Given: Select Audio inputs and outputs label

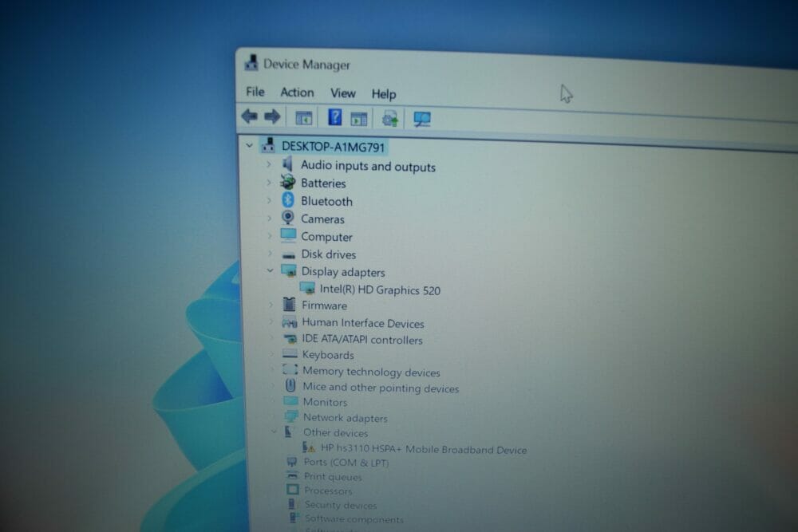Looking at the screenshot, I should click(368, 166).
